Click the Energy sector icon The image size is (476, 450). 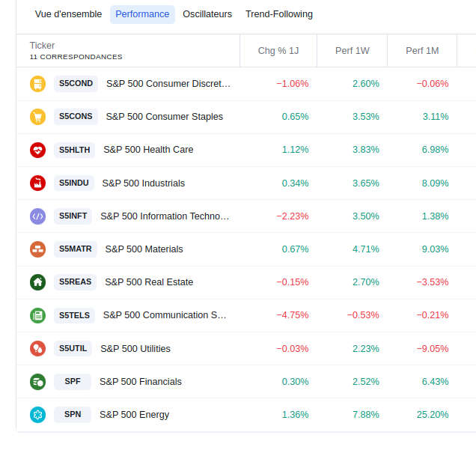(x=37, y=415)
